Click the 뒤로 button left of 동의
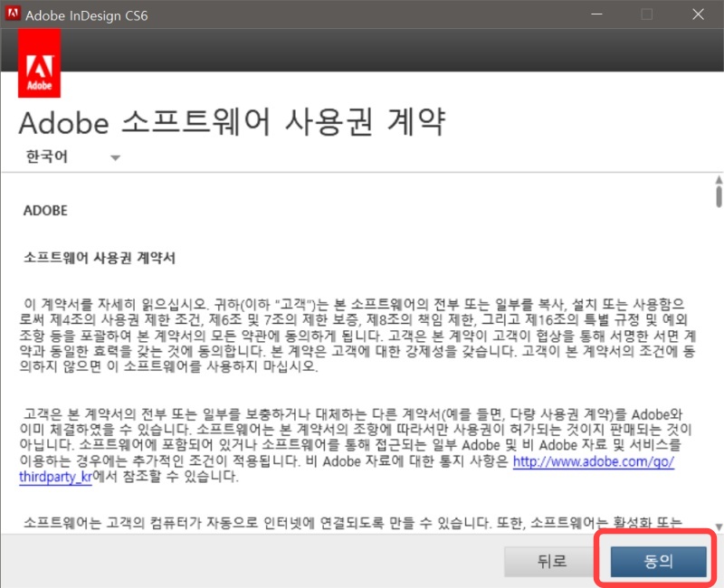 [551, 561]
